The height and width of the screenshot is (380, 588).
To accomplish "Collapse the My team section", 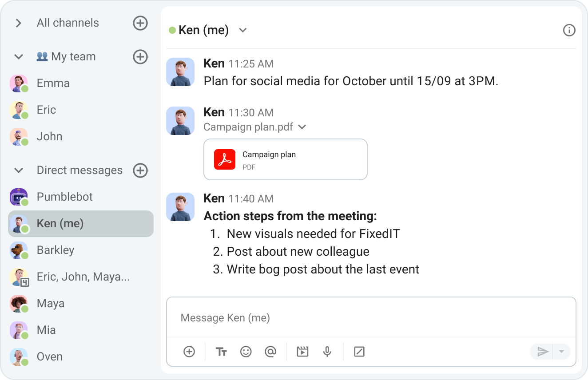I will [x=19, y=57].
